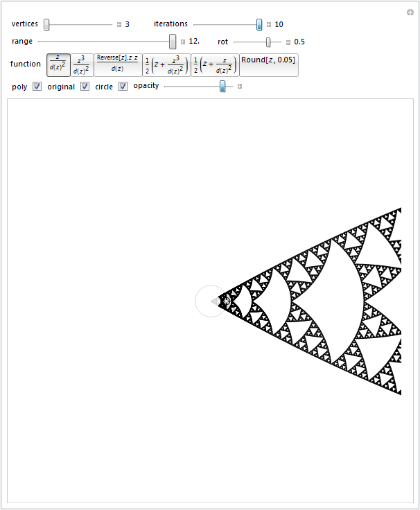Click the vertices slider handle

click(x=46, y=24)
